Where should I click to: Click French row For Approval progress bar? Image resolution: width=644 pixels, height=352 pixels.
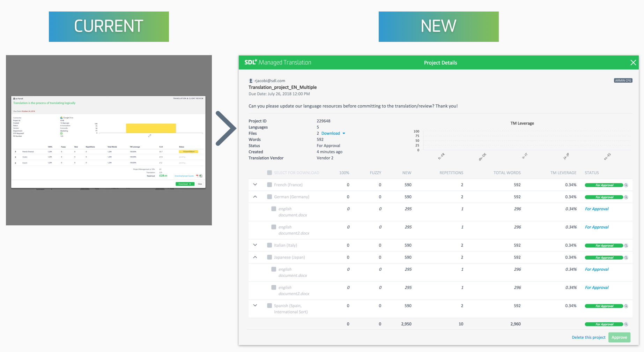point(604,185)
